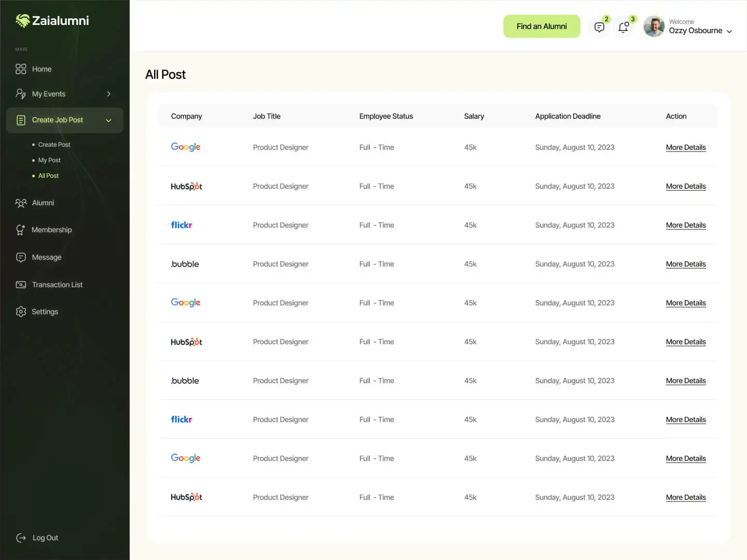
Task: Open More Details for the first Google row
Action: pos(685,147)
